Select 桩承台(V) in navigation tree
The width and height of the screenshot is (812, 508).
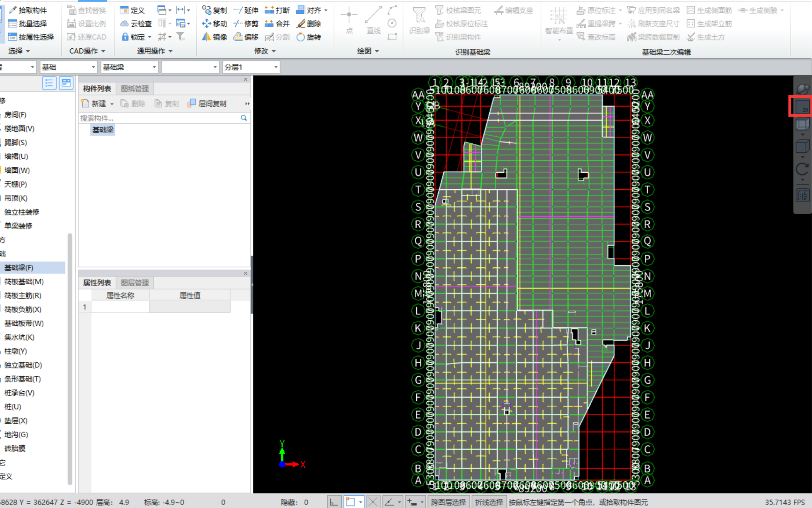point(19,393)
